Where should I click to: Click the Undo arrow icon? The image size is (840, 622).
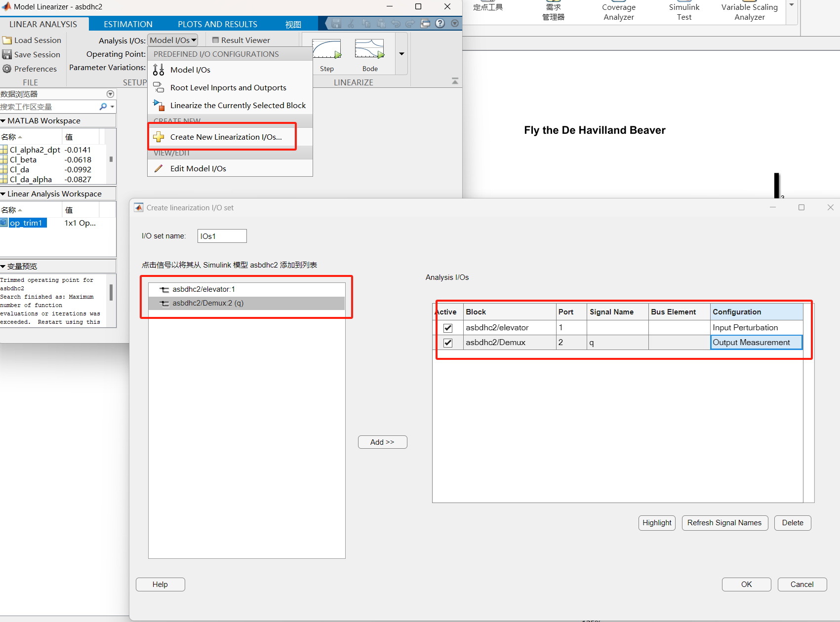(x=396, y=23)
